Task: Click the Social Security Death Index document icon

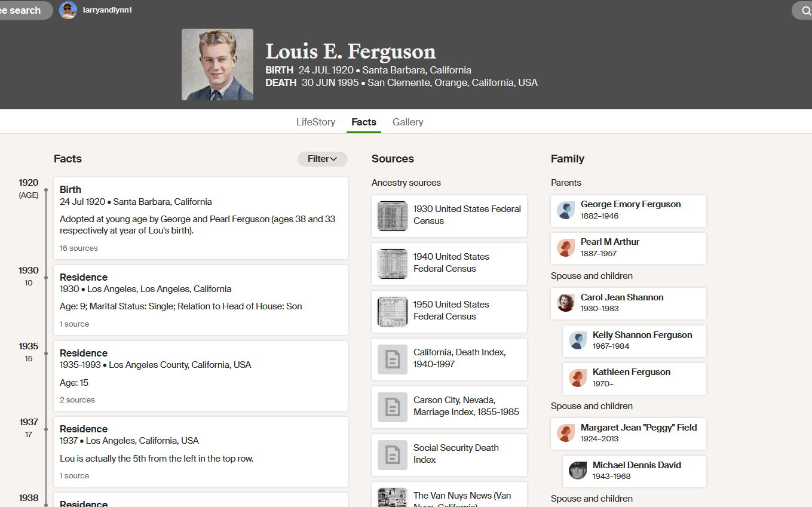Action: pyautogui.click(x=393, y=455)
